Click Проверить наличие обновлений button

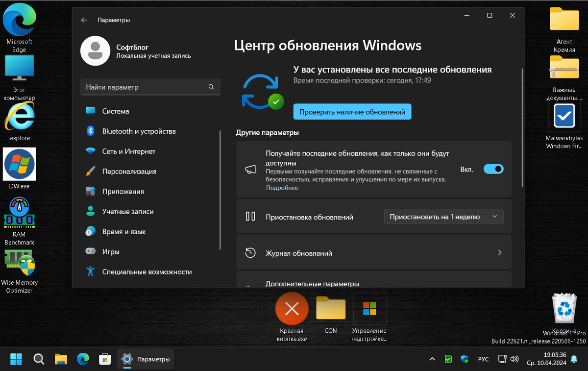coord(352,112)
